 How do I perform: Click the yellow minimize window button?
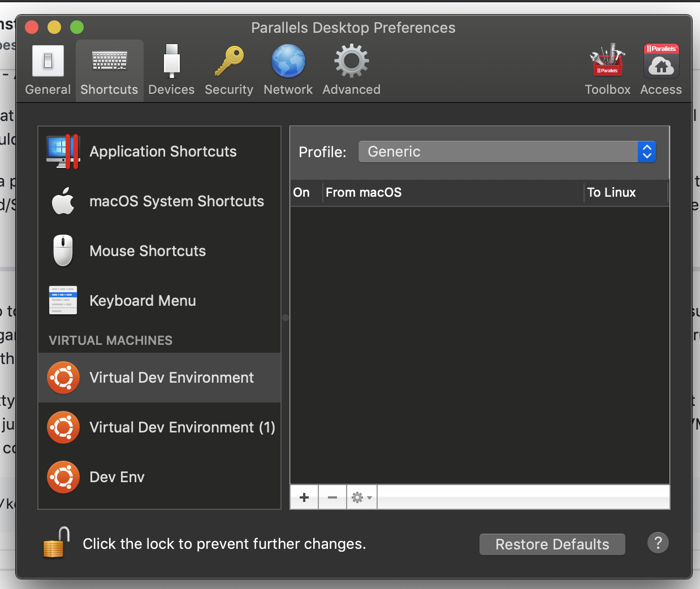coord(54,27)
